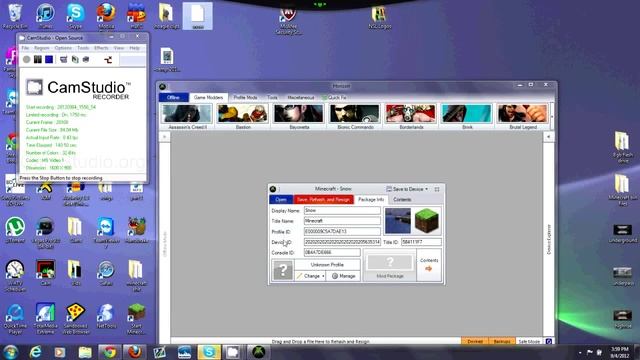Select the Assassin's Creed II game modder
This screenshot has width=640, height=360.
(187, 116)
